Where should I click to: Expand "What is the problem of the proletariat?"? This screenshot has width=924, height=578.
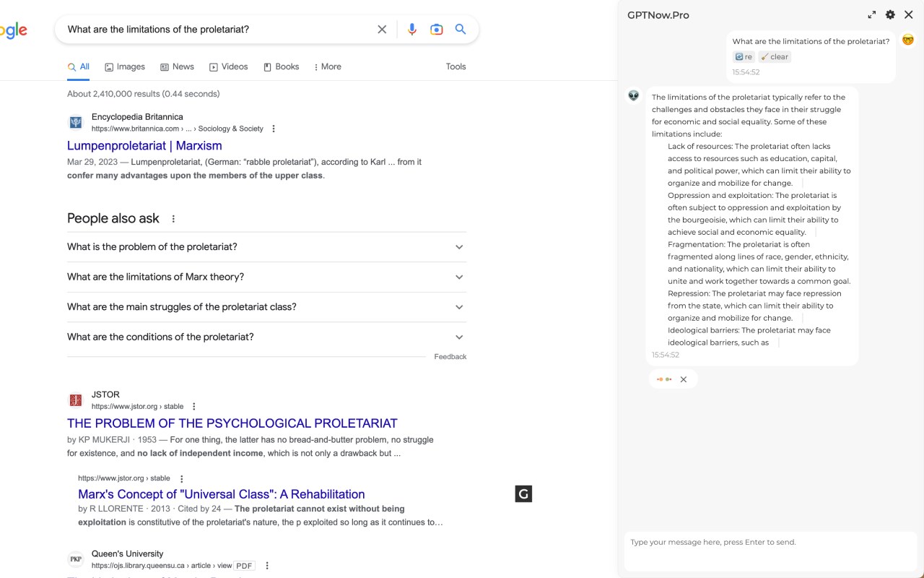coord(459,247)
